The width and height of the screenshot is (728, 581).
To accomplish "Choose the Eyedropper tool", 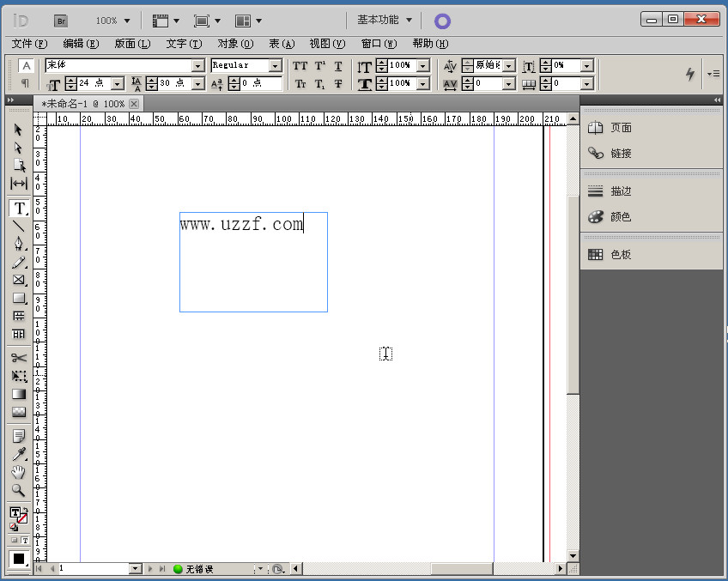I will (x=18, y=454).
